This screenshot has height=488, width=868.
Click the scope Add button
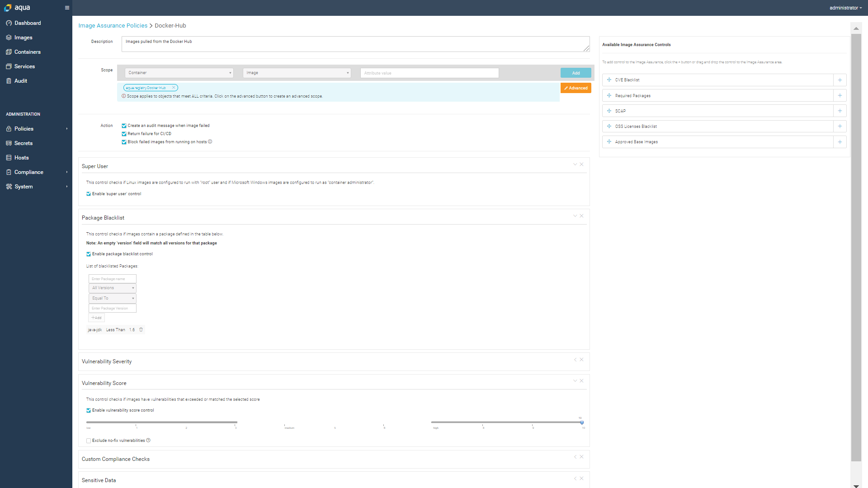(x=576, y=73)
